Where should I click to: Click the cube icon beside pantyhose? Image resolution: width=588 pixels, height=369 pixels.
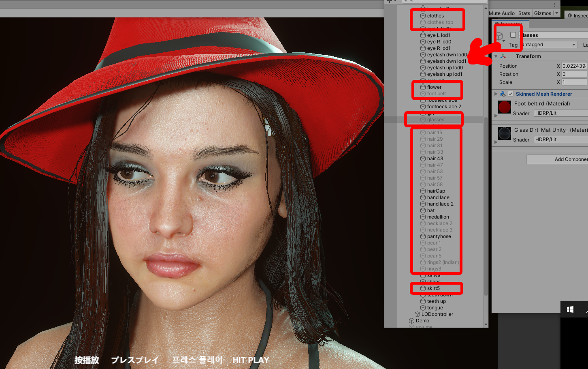coord(423,236)
